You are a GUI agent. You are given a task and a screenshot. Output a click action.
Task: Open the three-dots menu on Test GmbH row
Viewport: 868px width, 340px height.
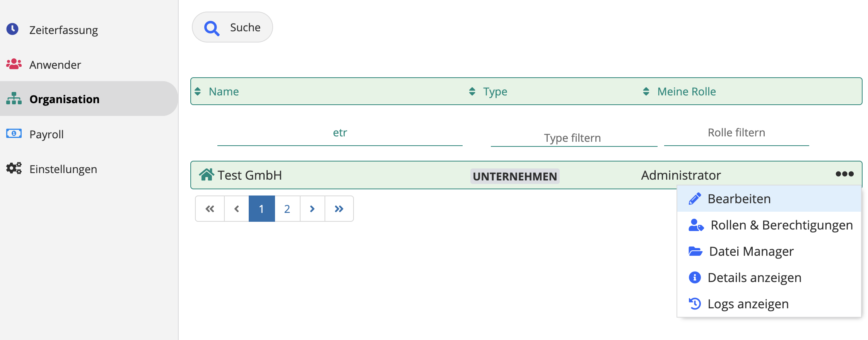click(x=844, y=174)
